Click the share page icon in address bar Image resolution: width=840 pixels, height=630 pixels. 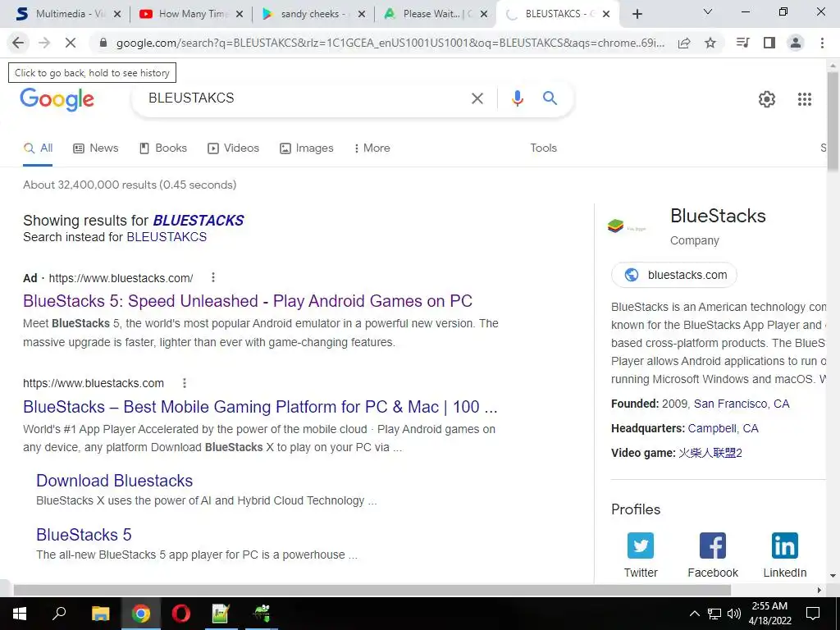coord(684,43)
